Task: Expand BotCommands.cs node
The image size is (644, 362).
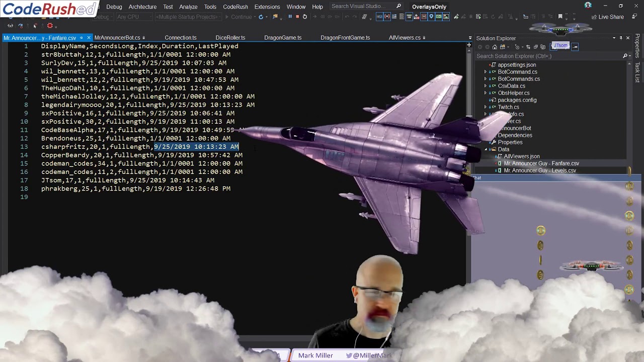Action: [x=486, y=79]
